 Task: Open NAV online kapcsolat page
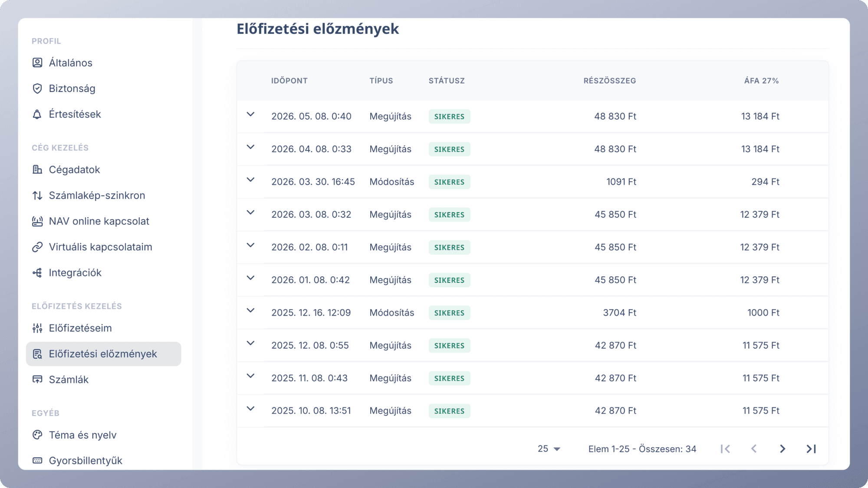click(x=103, y=221)
